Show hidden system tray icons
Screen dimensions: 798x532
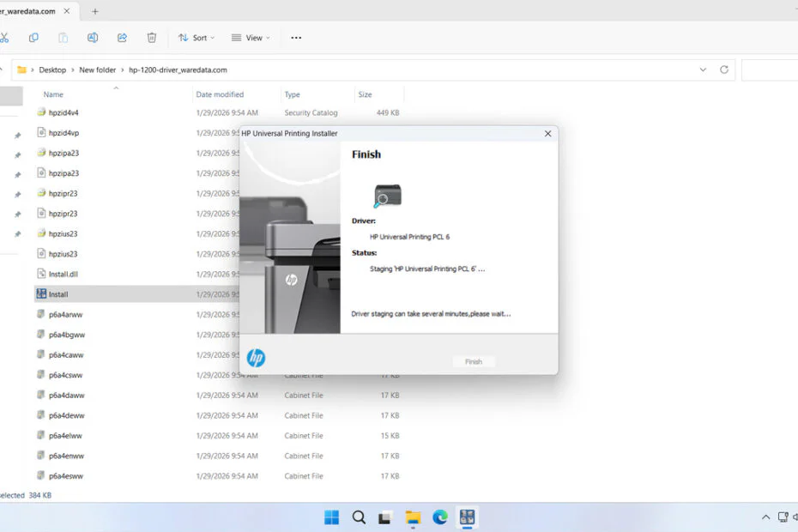(765, 517)
